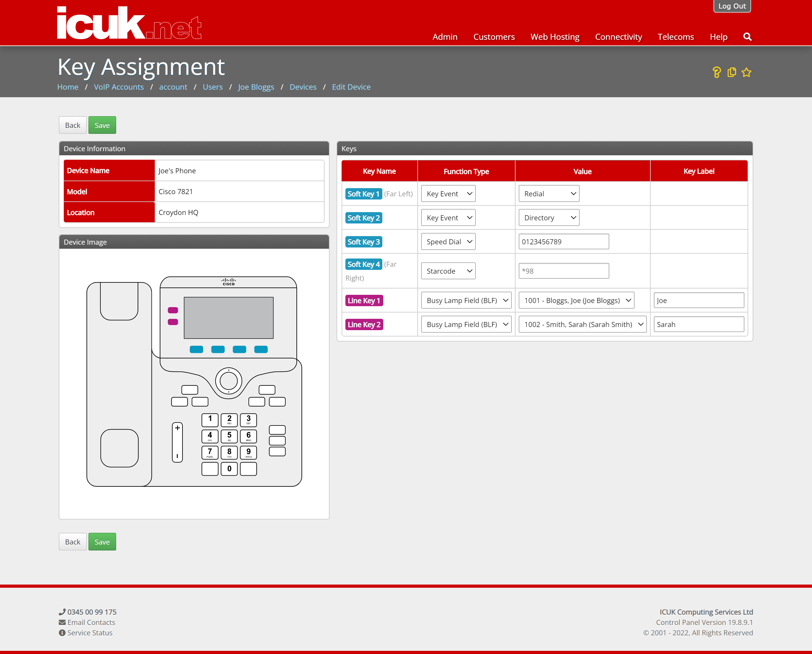
Task: Click the info icon beside Service Status
Action: click(62, 633)
